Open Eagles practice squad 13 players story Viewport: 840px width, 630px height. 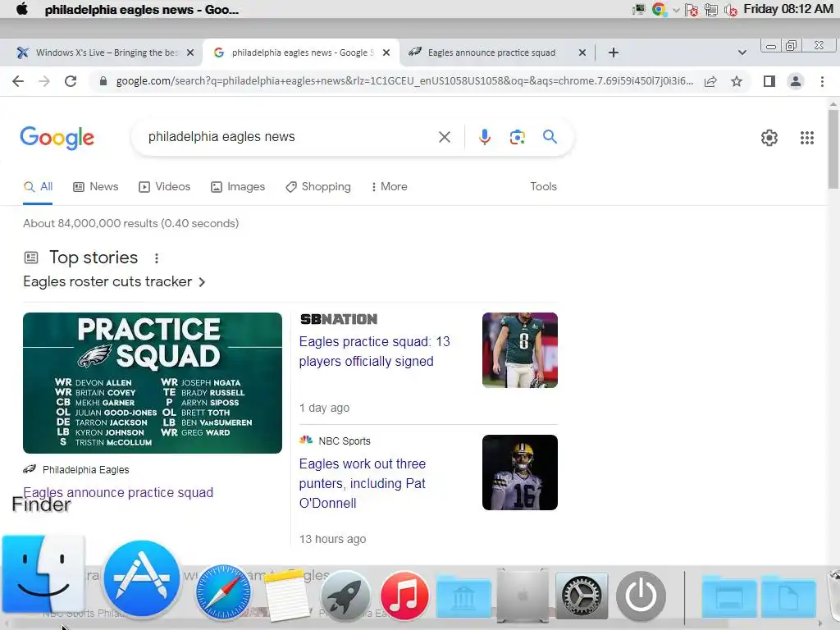pyautogui.click(x=374, y=351)
